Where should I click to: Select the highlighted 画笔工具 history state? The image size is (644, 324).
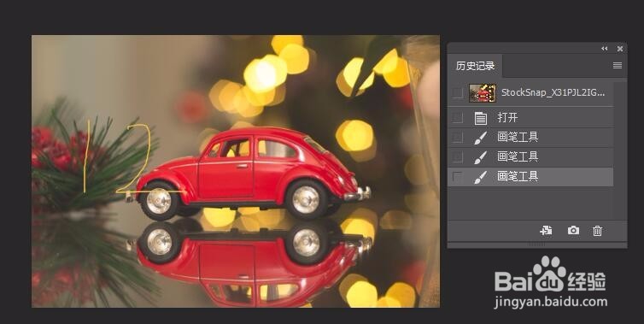click(x=530, y=177)
